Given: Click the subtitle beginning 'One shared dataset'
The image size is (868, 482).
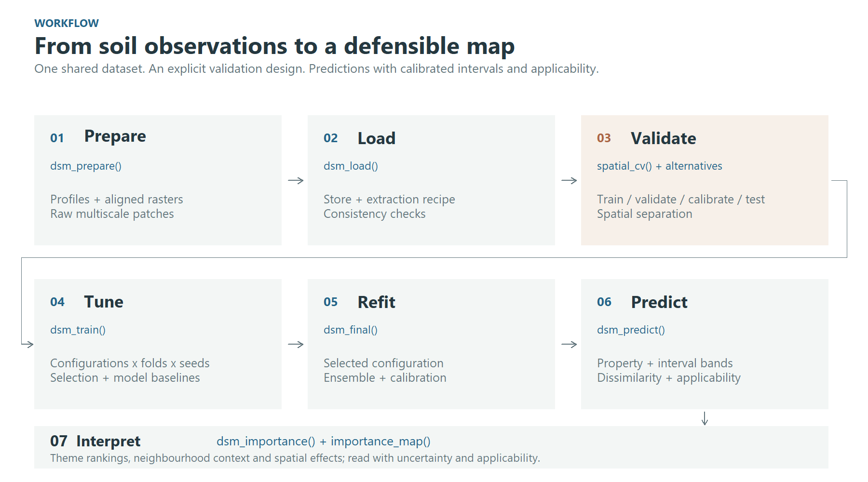Looking at the screenshot, I should (x=317, y=69).
